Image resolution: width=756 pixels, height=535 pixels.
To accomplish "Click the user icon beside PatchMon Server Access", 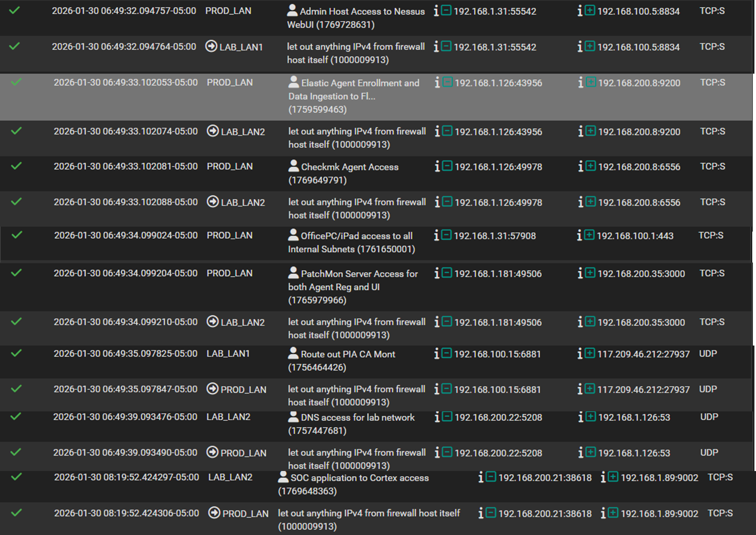I will click(x=294, y=273).
